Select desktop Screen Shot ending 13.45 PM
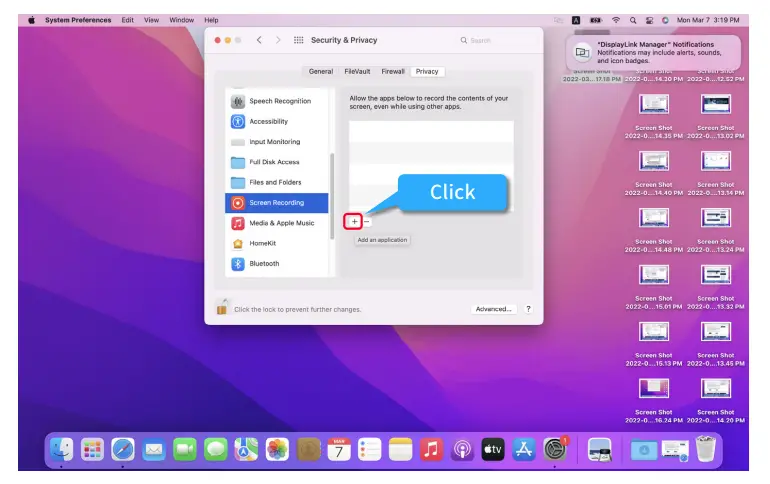The image size is (770, 484). (x=715, y=344)
